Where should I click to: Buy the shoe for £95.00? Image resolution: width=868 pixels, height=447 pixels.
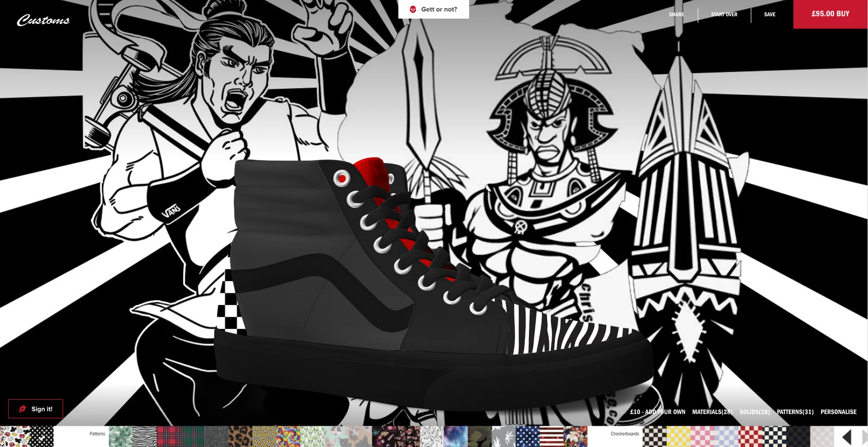coord(830,14)
